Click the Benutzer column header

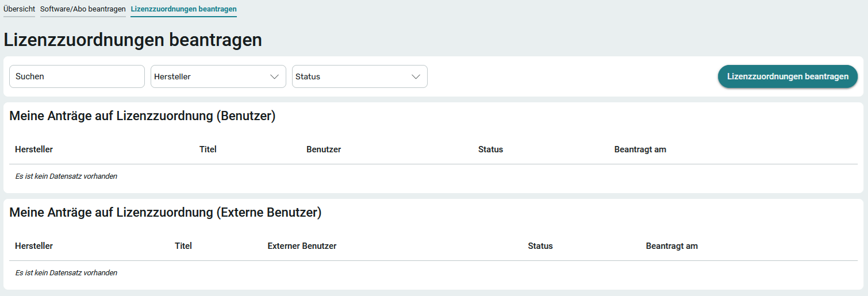324,149
